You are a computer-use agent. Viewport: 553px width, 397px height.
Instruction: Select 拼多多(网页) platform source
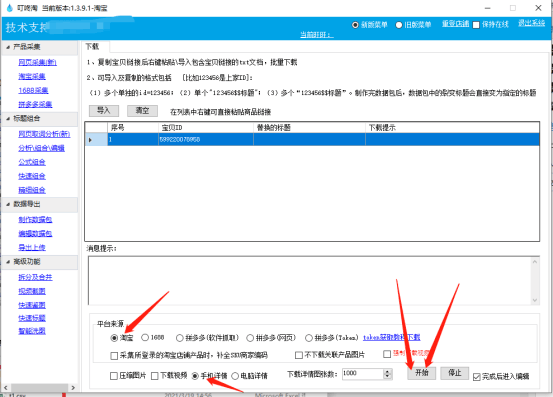(271, 338)
